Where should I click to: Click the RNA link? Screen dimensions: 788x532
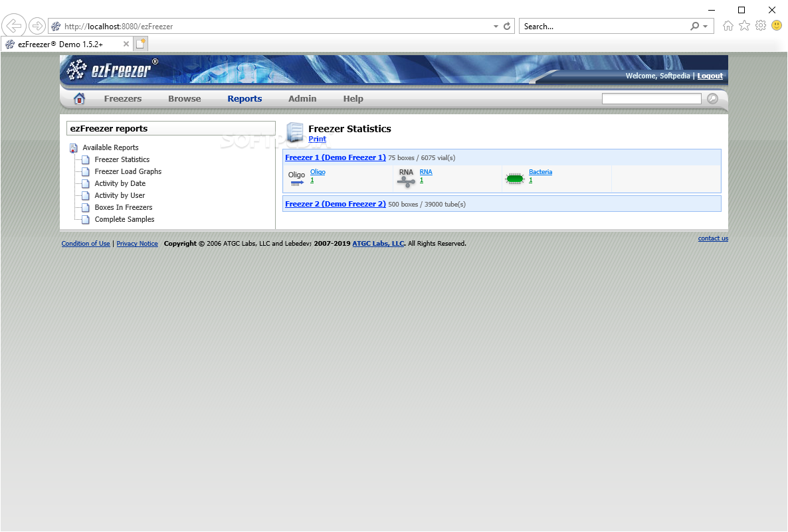coord(426,172)
